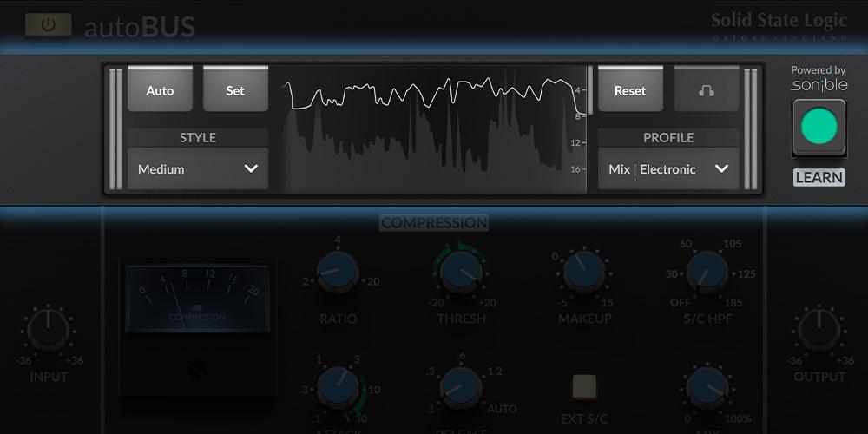Screen dimensions: 868x434
Task: Click the MAKEUP gain knob
Action: point(584,273)
